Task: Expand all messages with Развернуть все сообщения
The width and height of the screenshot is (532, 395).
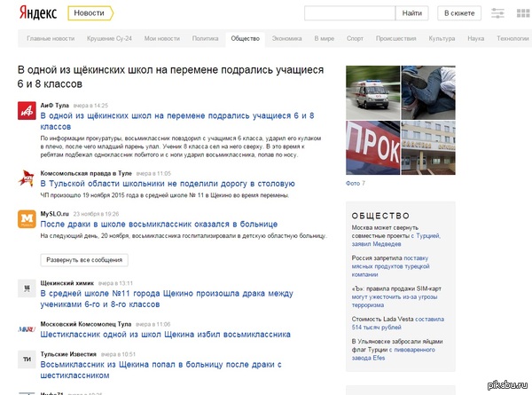Action: [84, 259]
